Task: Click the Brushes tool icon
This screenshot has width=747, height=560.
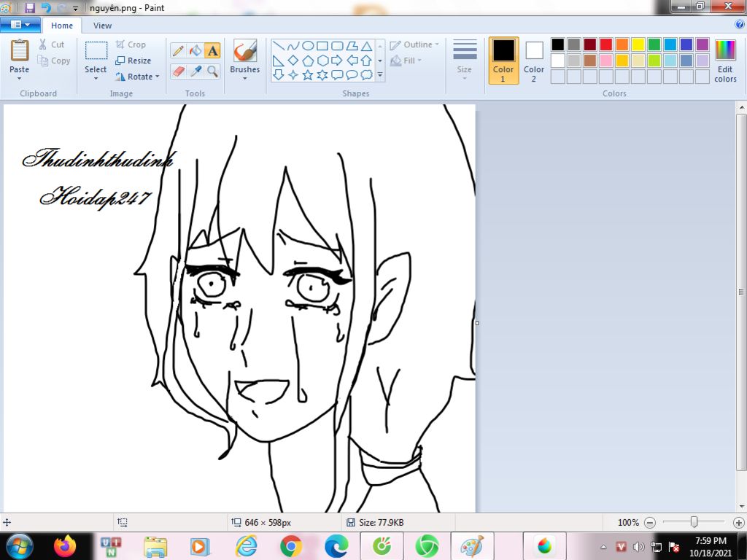Action: click(245, 50)
